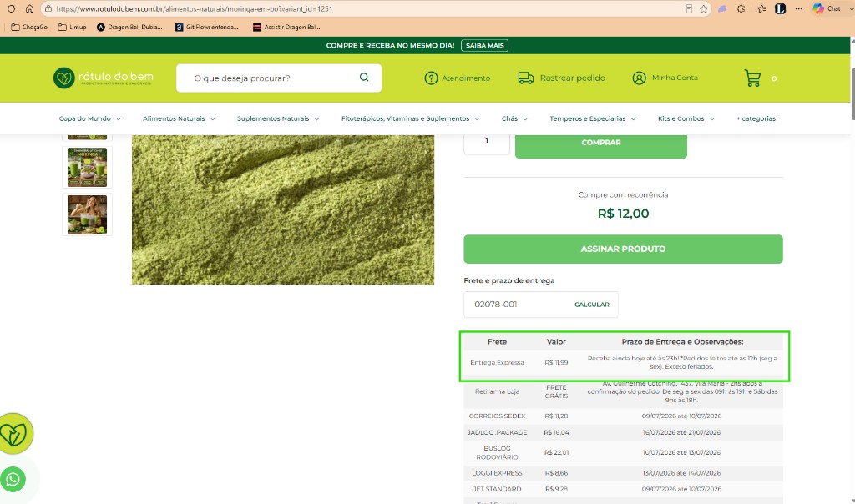Click the large moringa powder product image
The image size is (855, 504).
click(283, 209)
